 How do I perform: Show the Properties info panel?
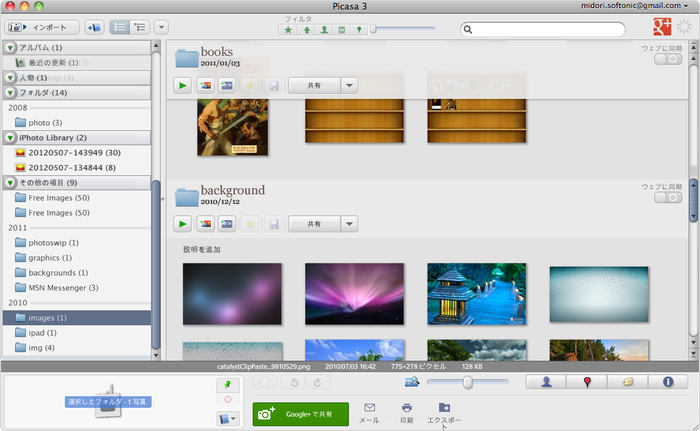[668, 382]
